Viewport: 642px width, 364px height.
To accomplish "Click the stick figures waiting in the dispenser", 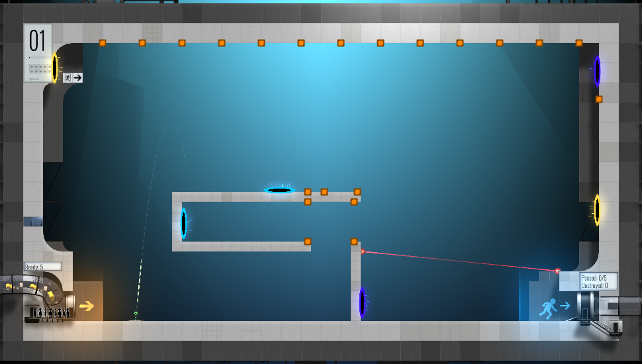I will [51, 313].
